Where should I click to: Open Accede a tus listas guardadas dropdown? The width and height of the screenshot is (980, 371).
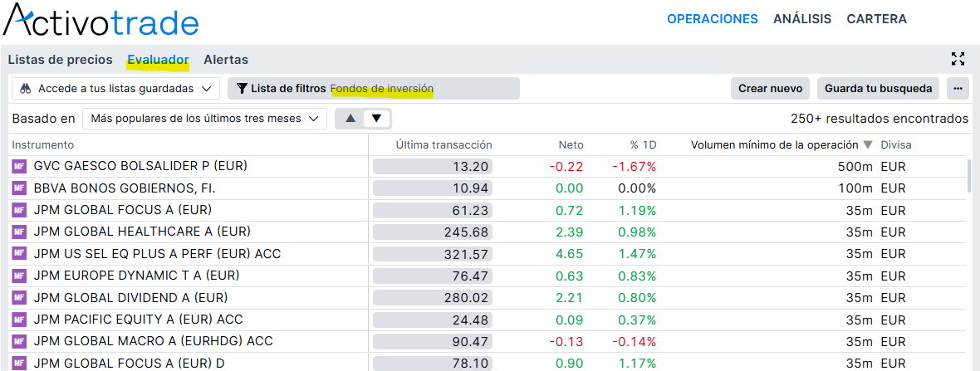coord(115,89)
